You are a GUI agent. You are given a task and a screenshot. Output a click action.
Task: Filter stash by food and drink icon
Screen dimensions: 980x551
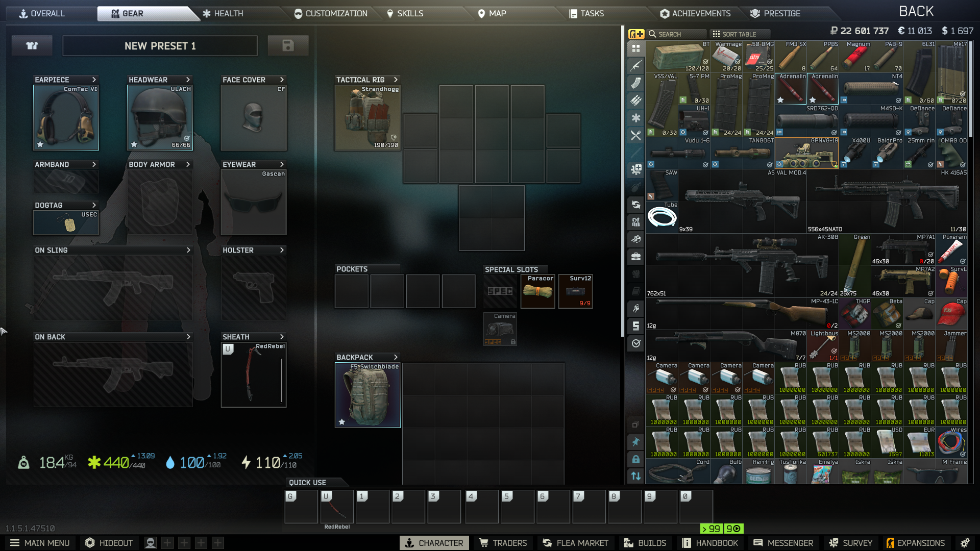(636, 135)
